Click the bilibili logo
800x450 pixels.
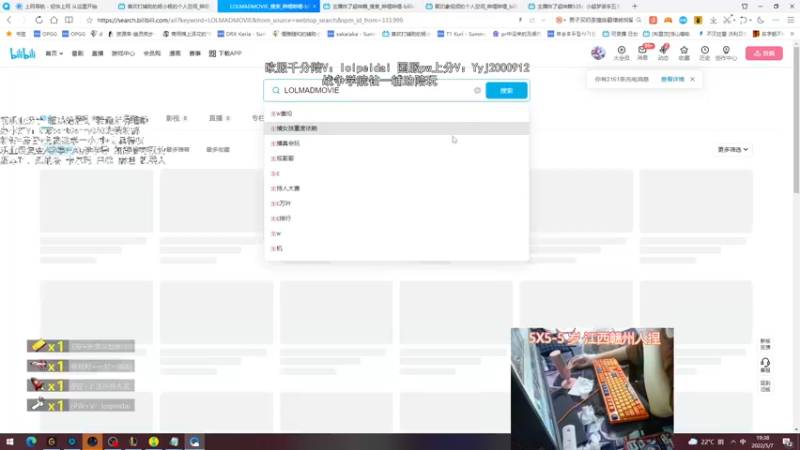[22, 53]
